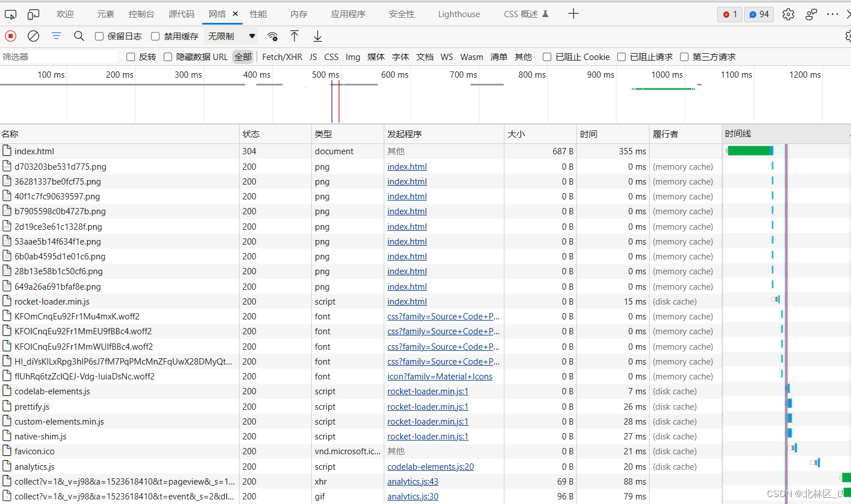Open analytics.js:43 initiator link

click(412, 482)
